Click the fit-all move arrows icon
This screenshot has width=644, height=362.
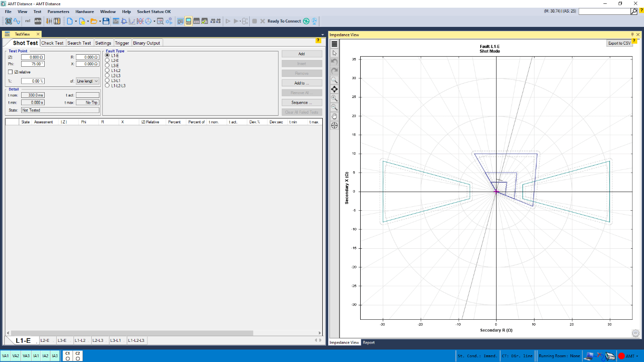pos(334,89)
